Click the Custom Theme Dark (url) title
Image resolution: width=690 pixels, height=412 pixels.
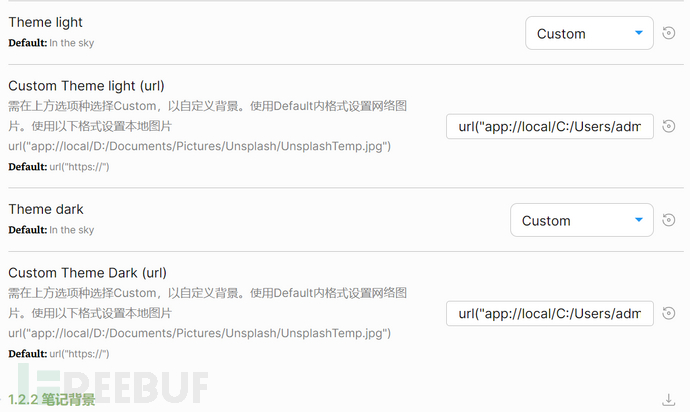[x=87, y=272]
